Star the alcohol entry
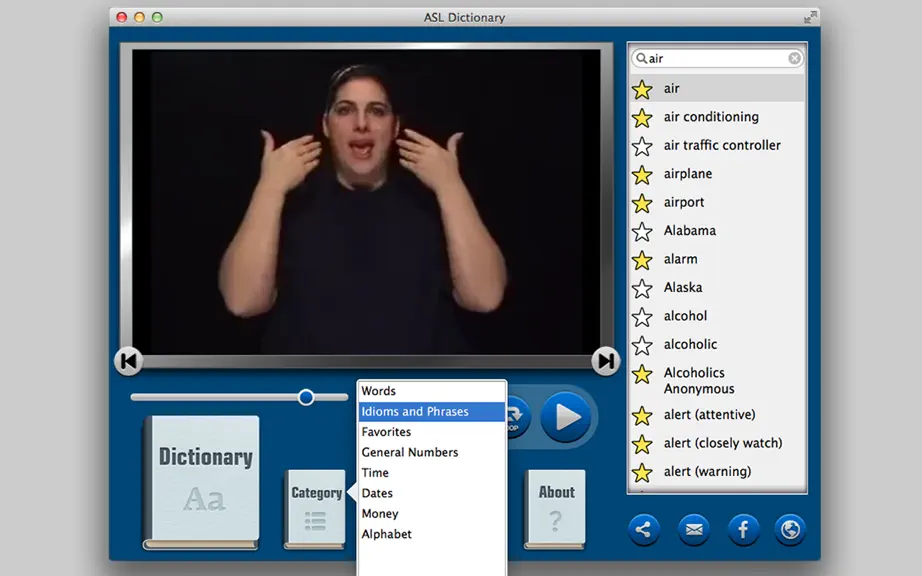 pos(642,317)
